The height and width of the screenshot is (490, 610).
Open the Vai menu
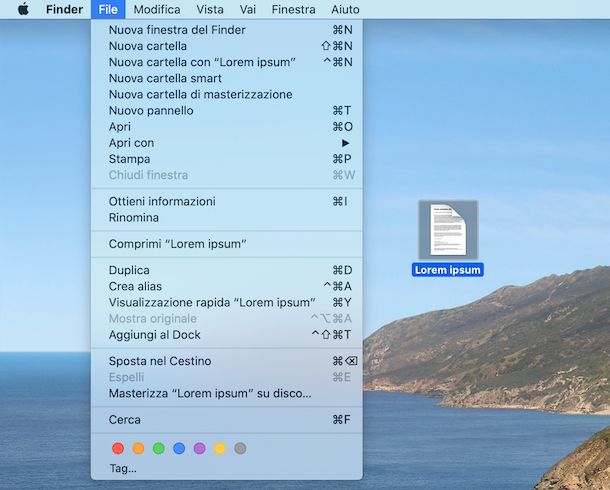click(x=247, y=9)
